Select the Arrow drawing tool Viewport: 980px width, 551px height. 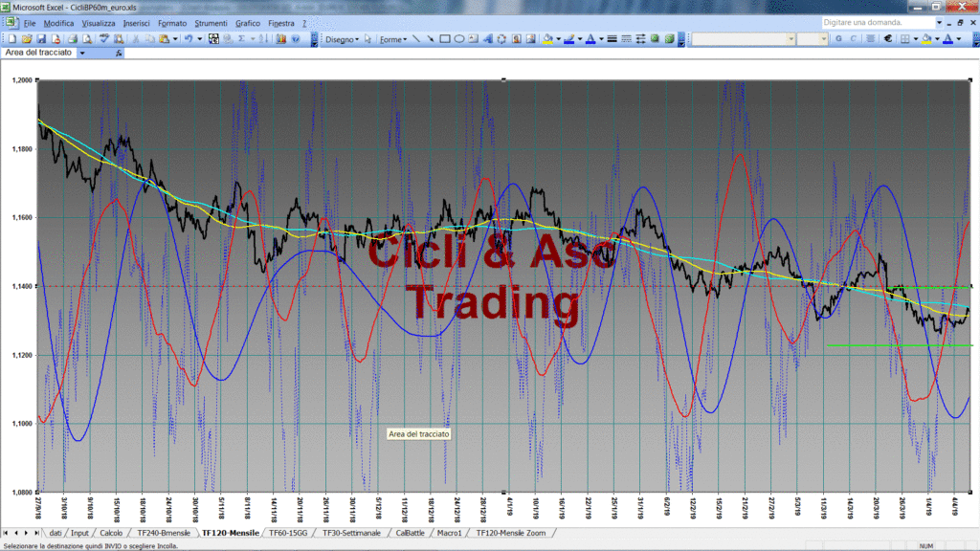(431, 38)
